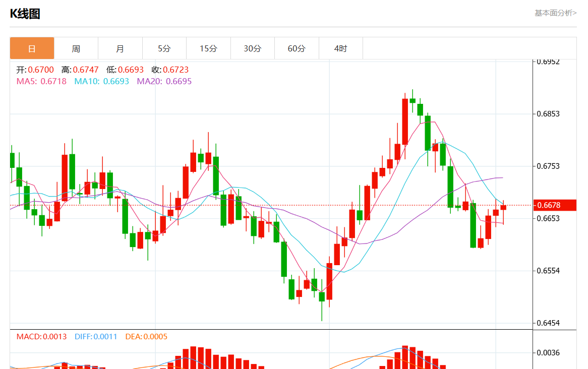Switch to the 月 monthly tab
Viewport: 588px width, 369px height.
(x=120, y=48)
